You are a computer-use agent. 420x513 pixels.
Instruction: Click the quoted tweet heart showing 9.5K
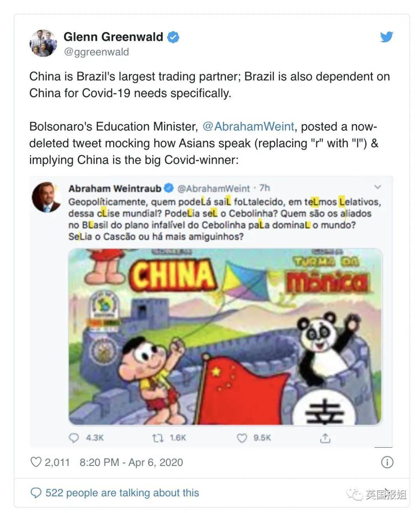242,438
